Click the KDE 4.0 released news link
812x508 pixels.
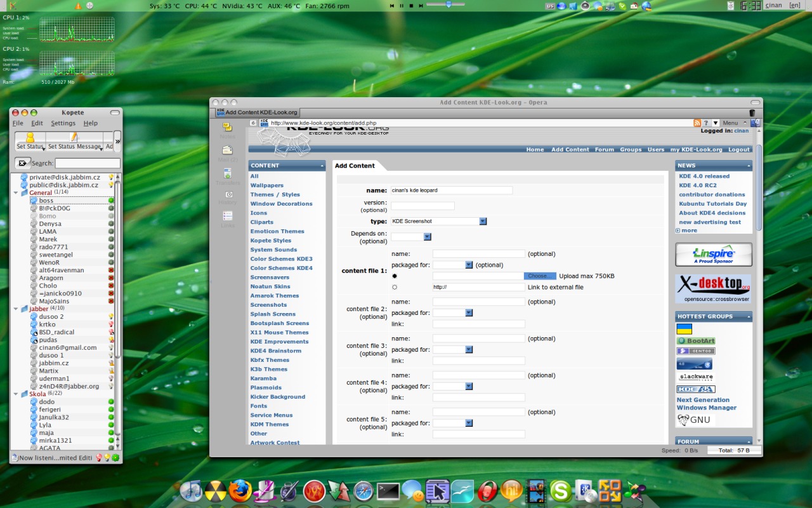[704, 176]
